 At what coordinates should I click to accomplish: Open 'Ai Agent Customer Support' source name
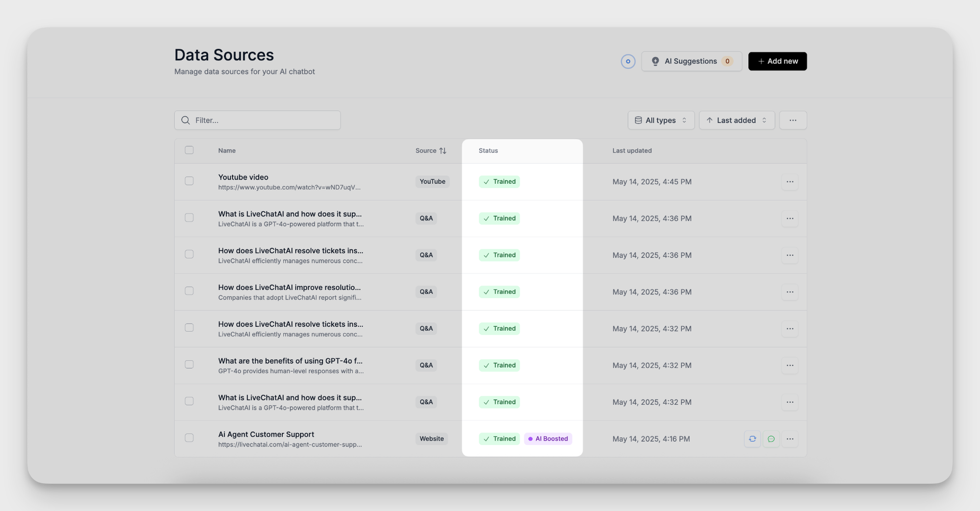click(266, 434)
